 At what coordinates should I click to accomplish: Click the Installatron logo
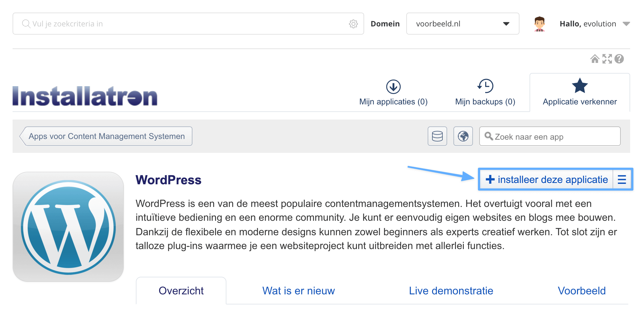point(85,96)
